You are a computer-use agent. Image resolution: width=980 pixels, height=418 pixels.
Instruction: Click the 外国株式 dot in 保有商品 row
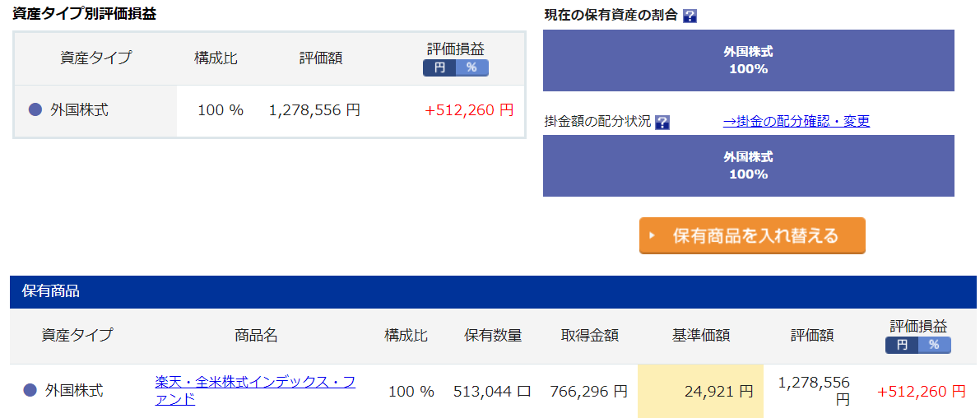point(30,391)
